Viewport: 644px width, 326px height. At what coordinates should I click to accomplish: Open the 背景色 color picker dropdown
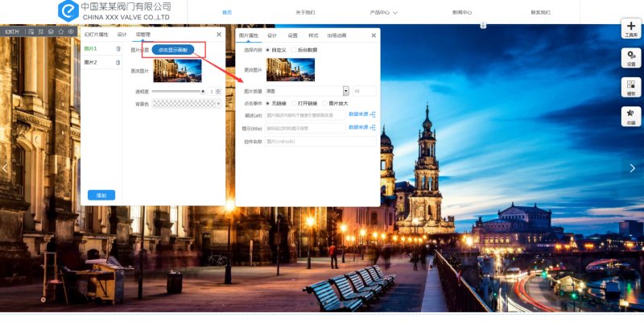tap(218, 103)
